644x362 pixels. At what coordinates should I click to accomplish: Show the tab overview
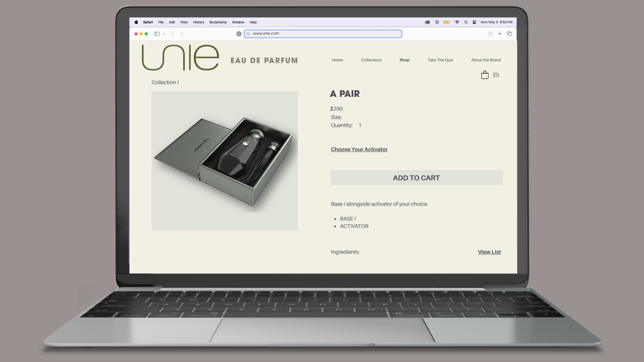tap(509, 34)
